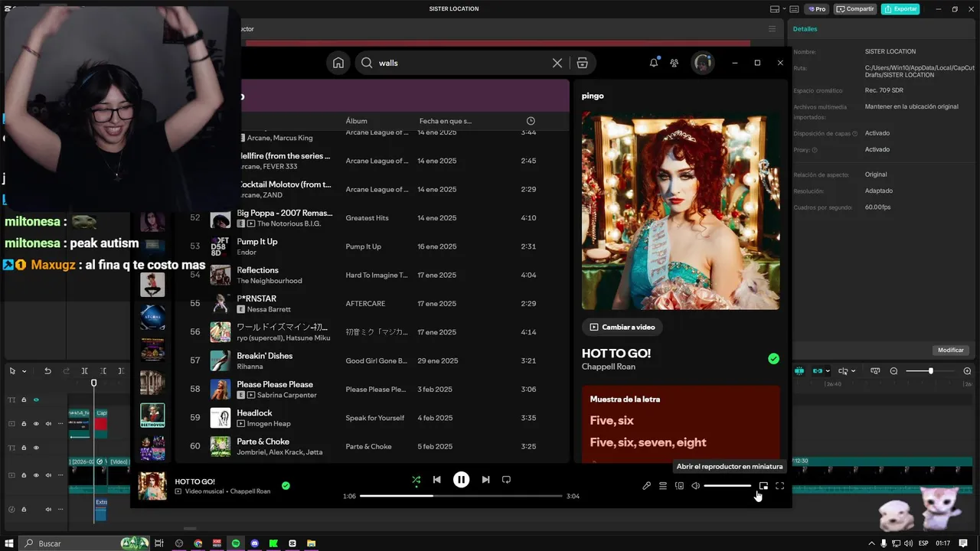Lock the audio track with Extra clip
Viewport: 980px width, 551px height.
coord(24,509)
